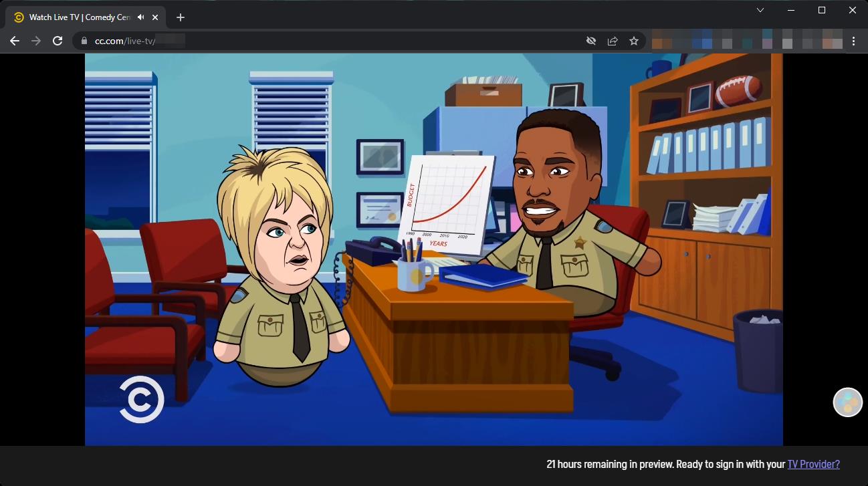View site information via lock icon

coord(84,41)
